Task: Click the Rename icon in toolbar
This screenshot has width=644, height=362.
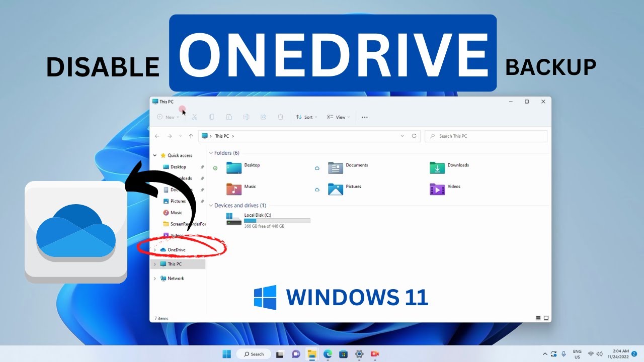Action: coord(246,117)
